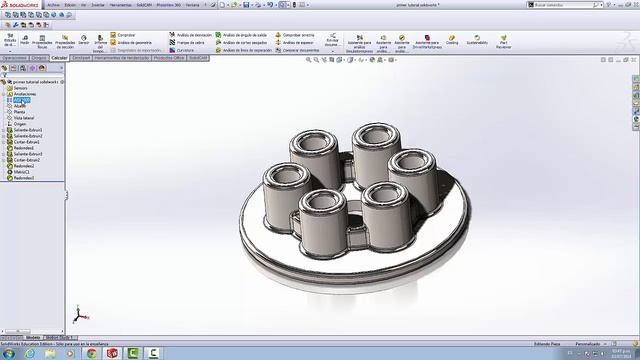Select DisplayManager appearance tab icon
The image size is (640, 360).
coord(42,68)
